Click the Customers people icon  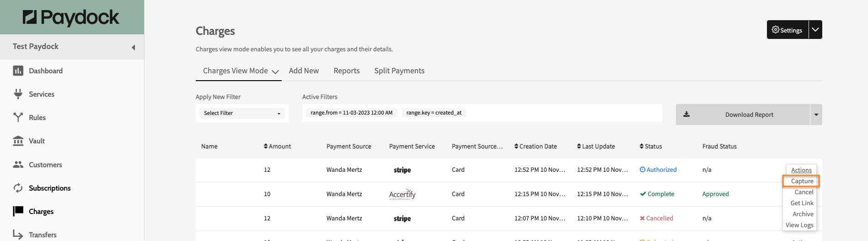(x=18, y=164)
